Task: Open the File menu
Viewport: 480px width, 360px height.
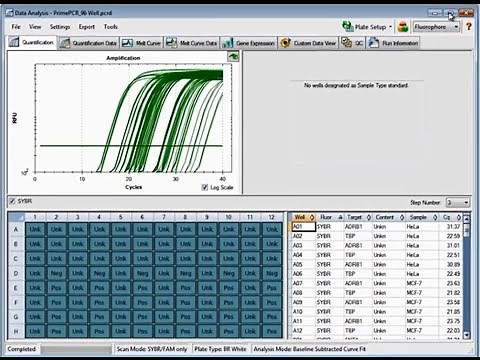Action: click(x=16, y=27)
